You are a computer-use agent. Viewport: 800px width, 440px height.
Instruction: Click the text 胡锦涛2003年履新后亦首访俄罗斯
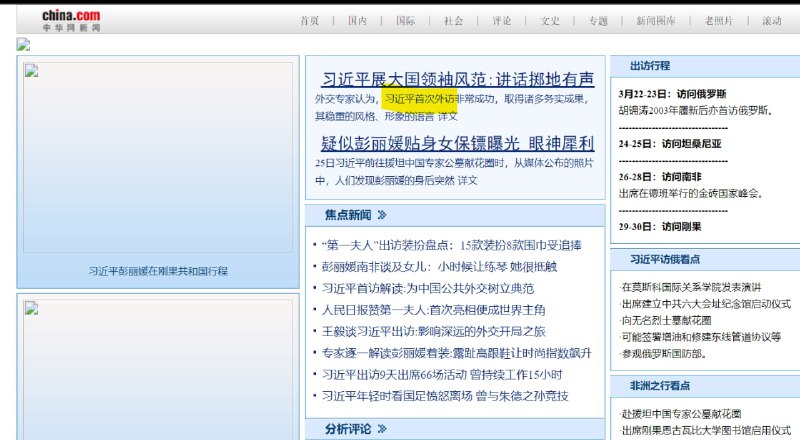pyautogui.click(x=696, y=110)
